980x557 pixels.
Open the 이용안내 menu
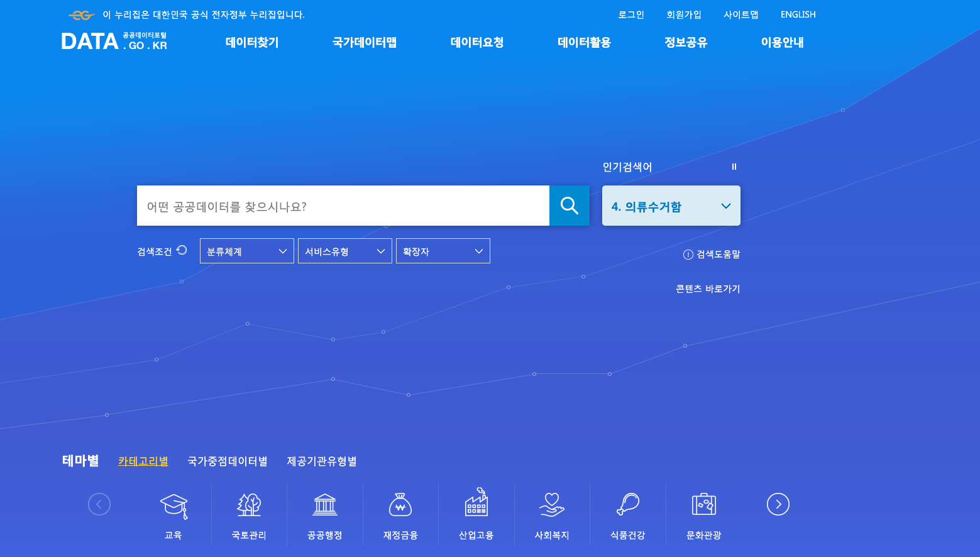pos(783,42)
